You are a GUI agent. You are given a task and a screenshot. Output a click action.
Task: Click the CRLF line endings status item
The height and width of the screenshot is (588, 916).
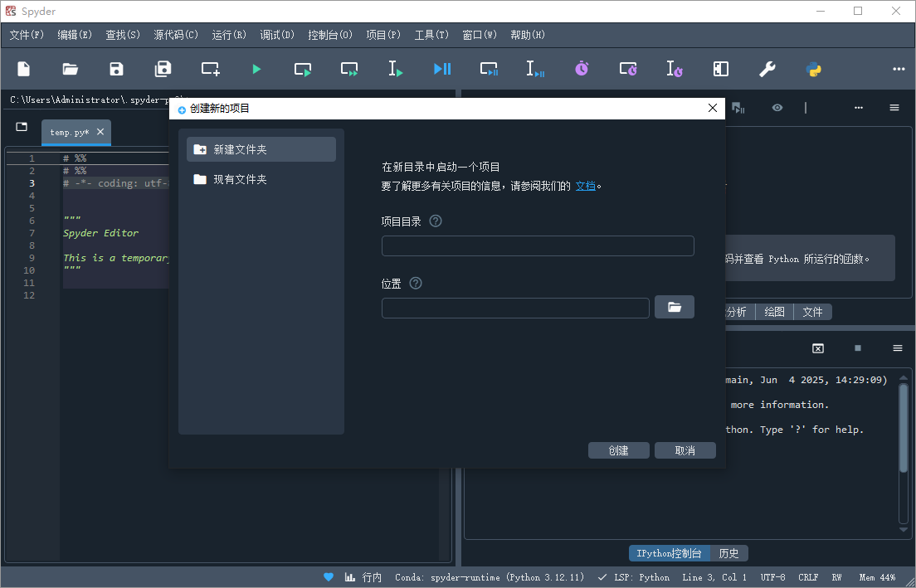click(808, 577)
